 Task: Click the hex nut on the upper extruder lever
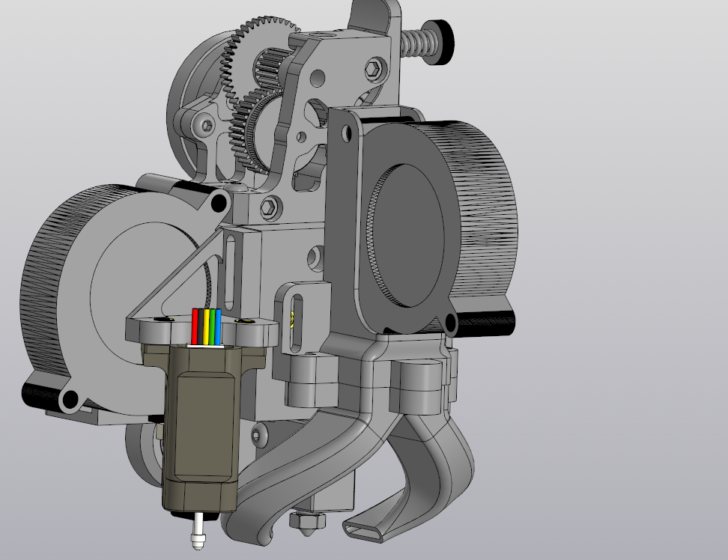(371, 70)
